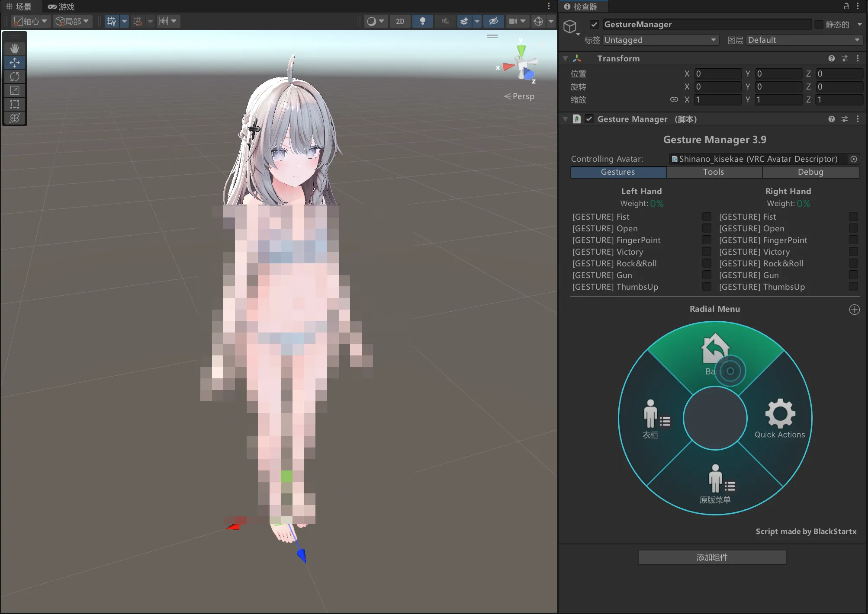Toggle scene lighting bulb icon

click(x=423, y=21)
